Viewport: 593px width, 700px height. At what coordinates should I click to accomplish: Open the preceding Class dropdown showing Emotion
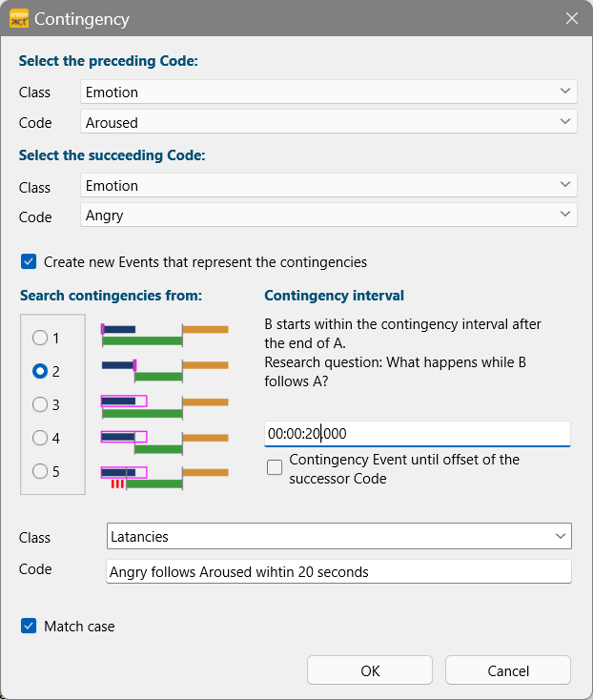(x=329, y=92)
